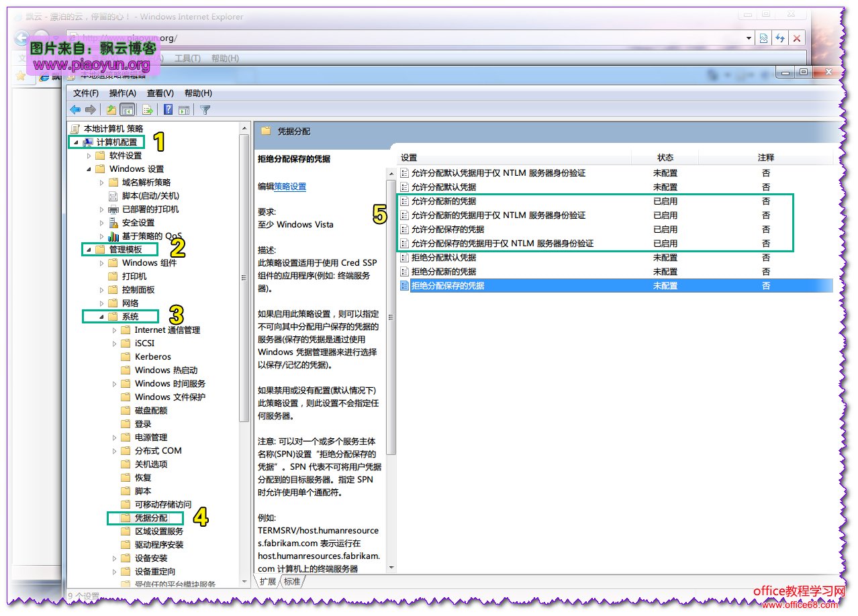
Task: Select the Windows 文件保护 tree item
Action: click(x=170, y=397)
